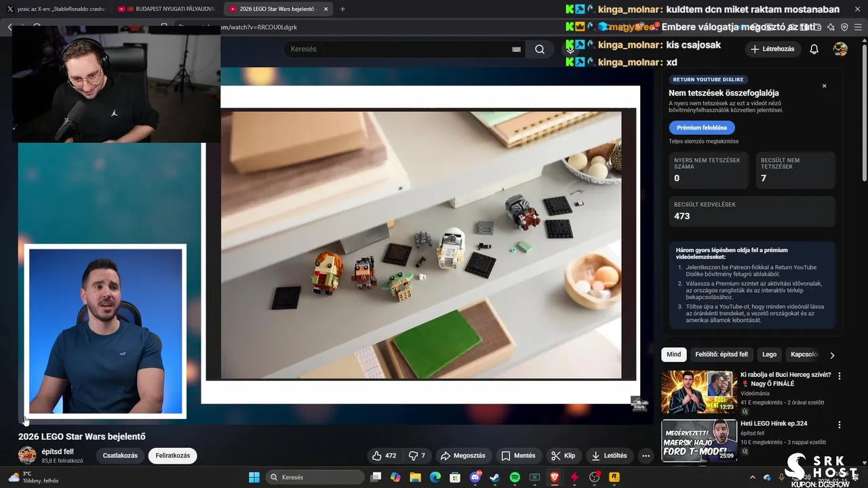Close the Return YouTube Dislike panel
Image resolution: width=868 pixels, height=488 pixels.
coord(825,86)
